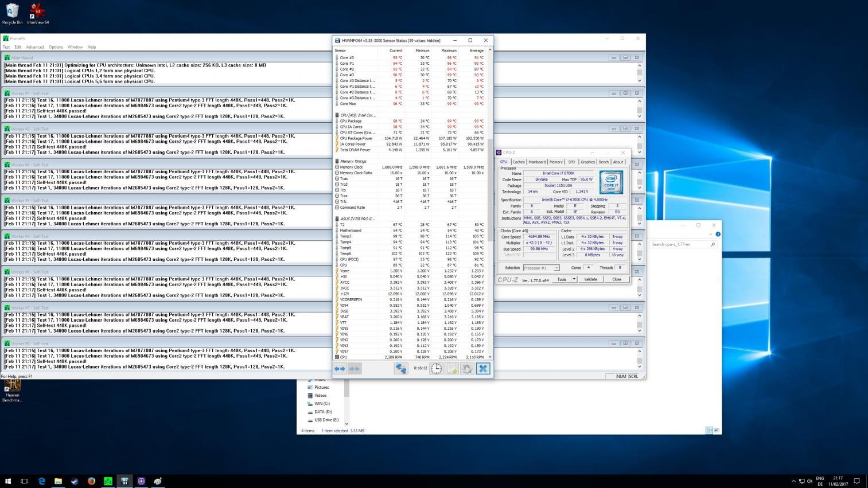Open the Action Center notification icon

point(857,481)
